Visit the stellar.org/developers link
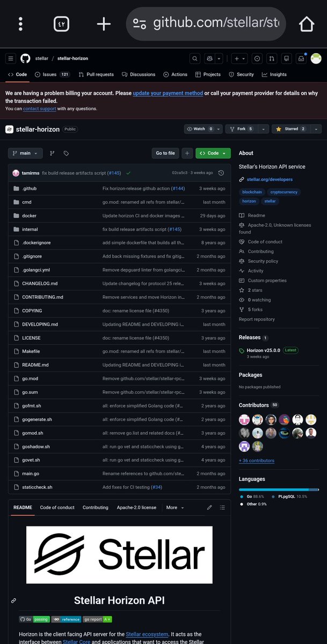The width and height of the screenshot is (327, 644). [x=269, y=180]
